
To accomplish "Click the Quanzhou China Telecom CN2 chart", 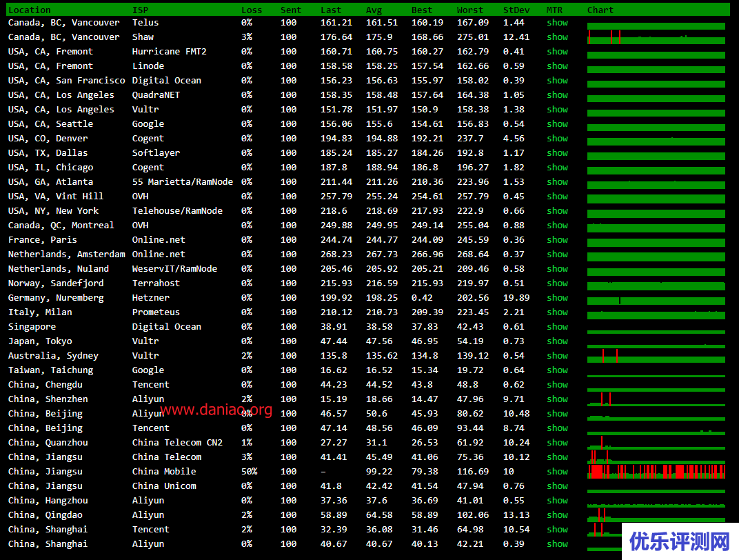I will 656,443.
